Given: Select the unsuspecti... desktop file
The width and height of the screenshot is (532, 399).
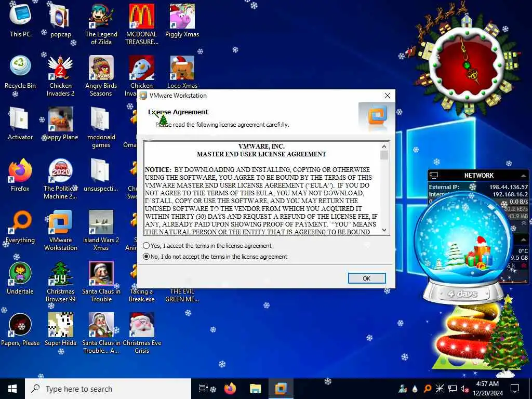Looking at the screenshot, I should point(101,175).
